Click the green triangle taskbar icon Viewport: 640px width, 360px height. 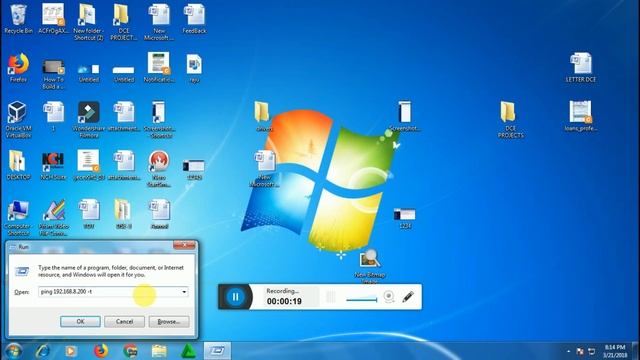[x=188, y=351]
